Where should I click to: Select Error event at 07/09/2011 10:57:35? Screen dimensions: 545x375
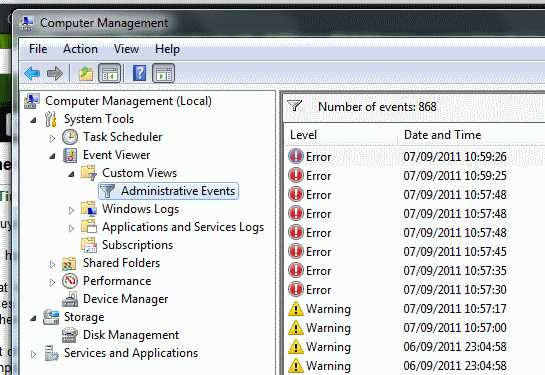415,270
